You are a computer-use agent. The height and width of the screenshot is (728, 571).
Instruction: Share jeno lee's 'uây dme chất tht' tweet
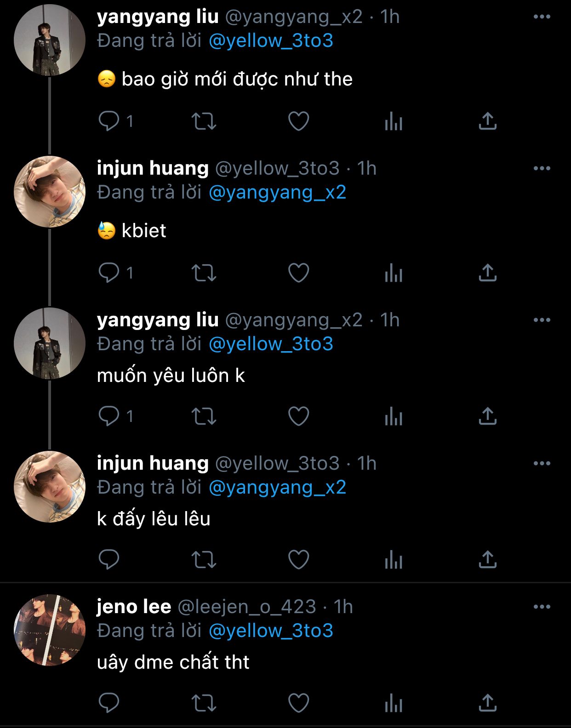pos(488,703)
